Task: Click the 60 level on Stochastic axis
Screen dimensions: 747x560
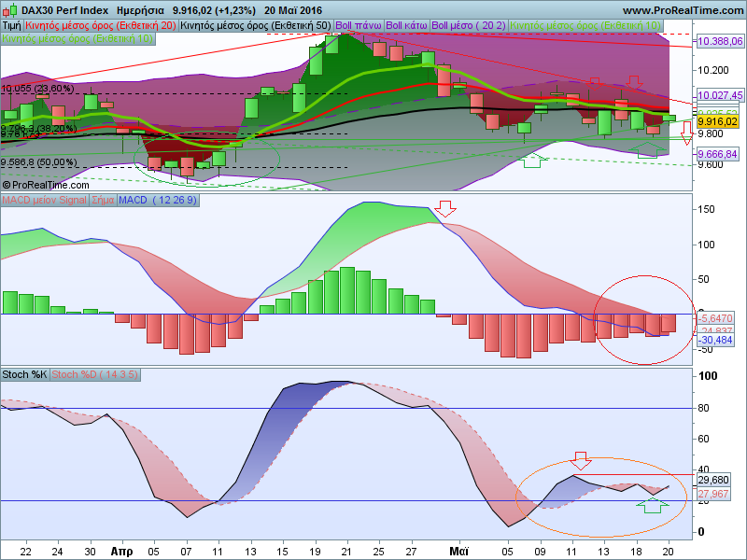Action: tap(704, 439)
